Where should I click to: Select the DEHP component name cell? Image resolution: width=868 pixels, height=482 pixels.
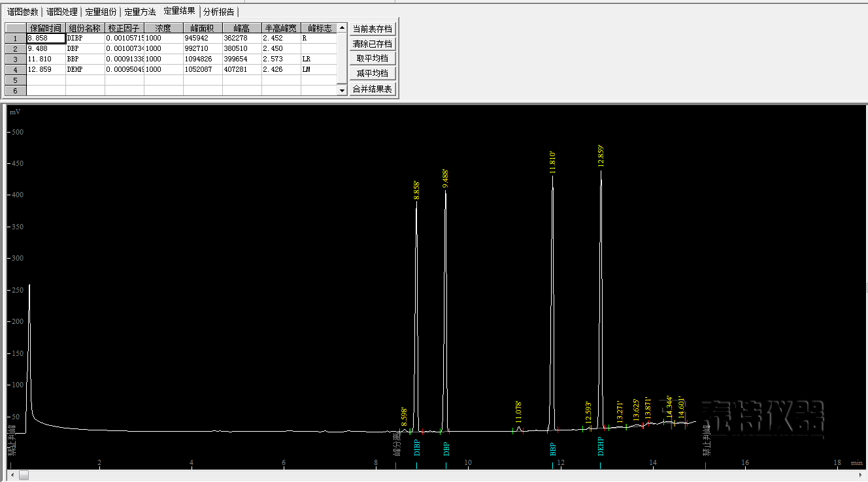coord(85,69)
